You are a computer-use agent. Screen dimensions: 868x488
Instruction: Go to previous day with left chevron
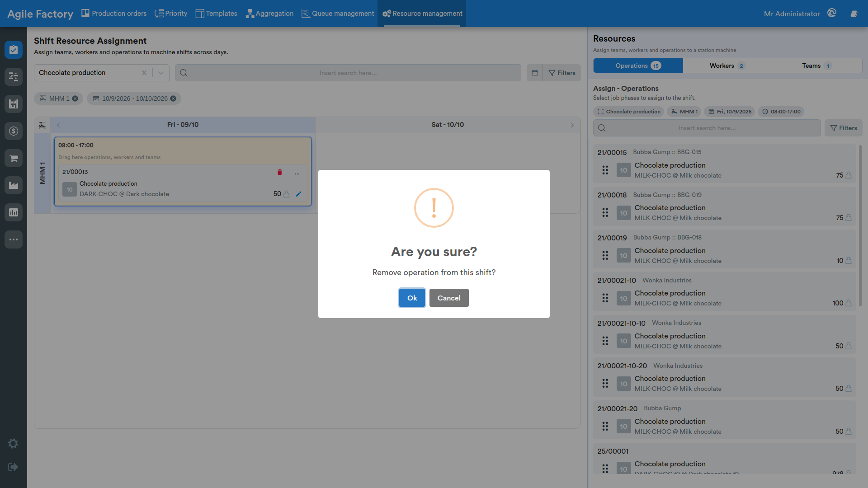point(58,125)
